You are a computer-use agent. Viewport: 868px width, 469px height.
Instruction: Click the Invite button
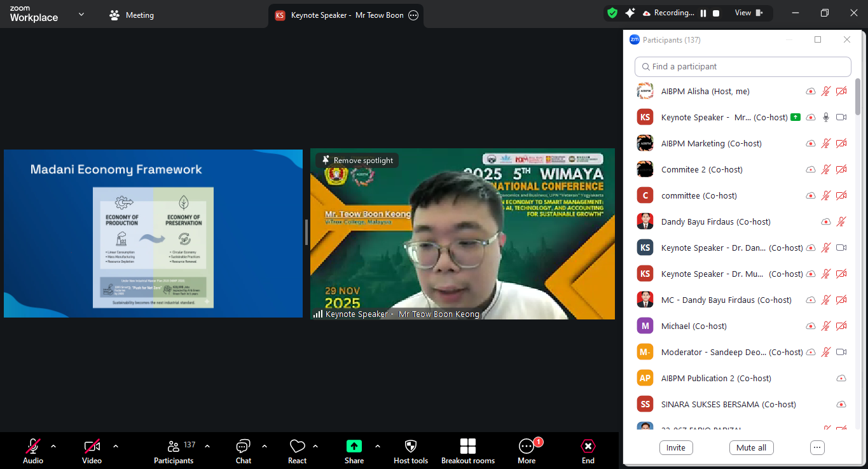pos(676,447)
